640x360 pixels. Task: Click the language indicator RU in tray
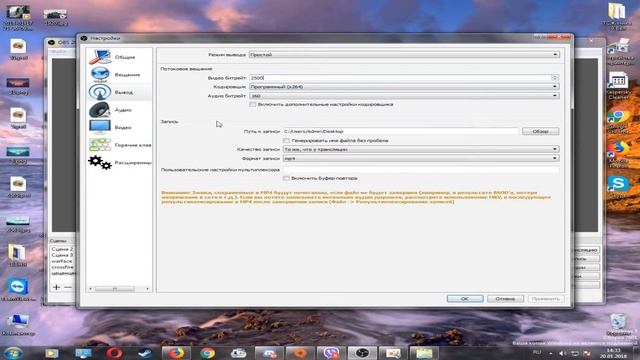[537, 352]
